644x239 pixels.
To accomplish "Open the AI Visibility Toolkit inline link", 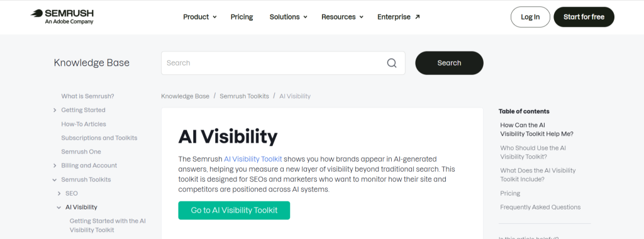I will coord(253,159).
